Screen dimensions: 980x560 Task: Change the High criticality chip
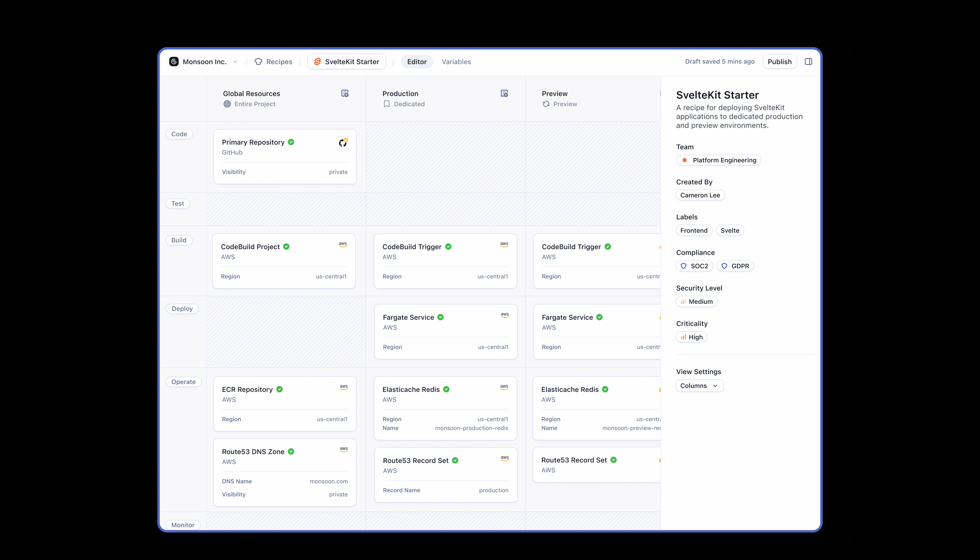(x=692, y=337)
